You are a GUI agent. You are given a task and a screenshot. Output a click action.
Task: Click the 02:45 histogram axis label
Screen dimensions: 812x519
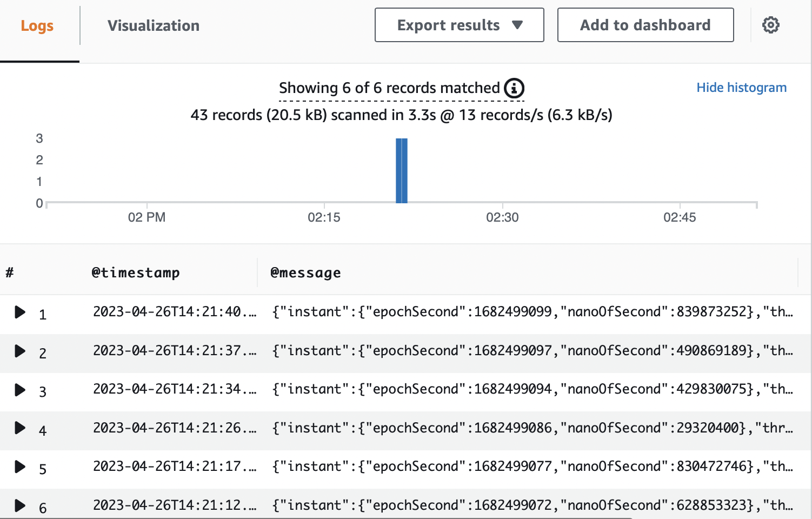click(x=680, y=217)
